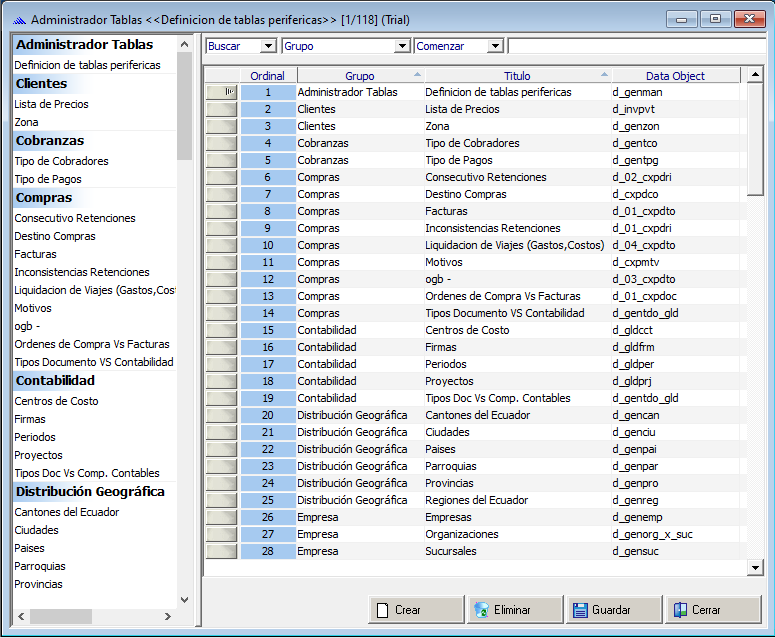The image size is (775, 638).
Task: Click the application icon in the title bar
Action: point(18,19)
